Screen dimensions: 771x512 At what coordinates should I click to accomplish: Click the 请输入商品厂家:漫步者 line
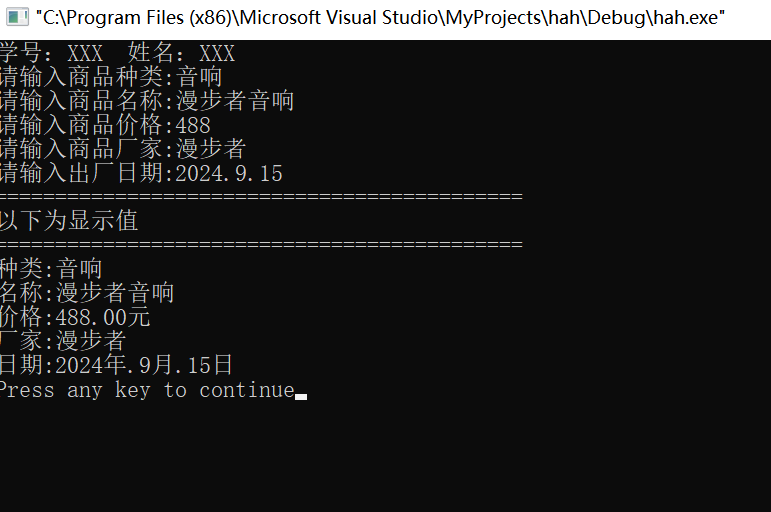[x=123, y=149]
